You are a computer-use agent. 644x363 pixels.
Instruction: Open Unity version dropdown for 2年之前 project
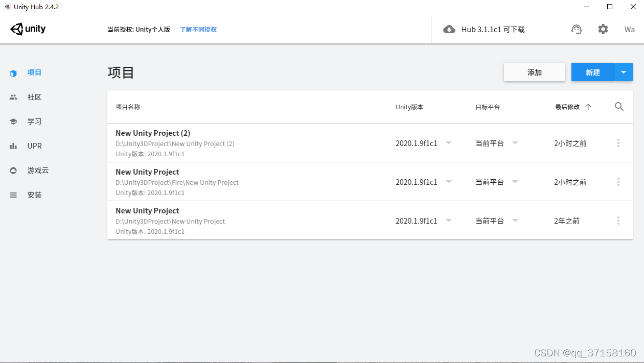tap(448, 221)
